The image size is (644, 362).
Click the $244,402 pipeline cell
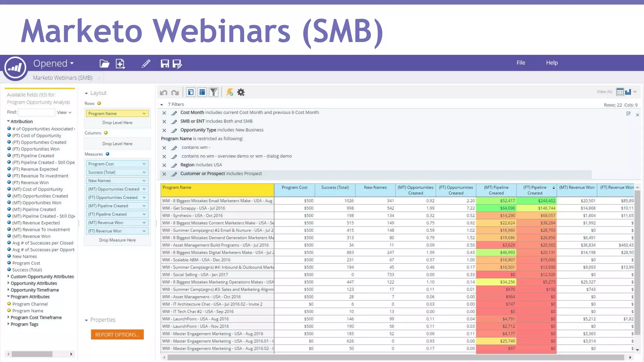536,201
